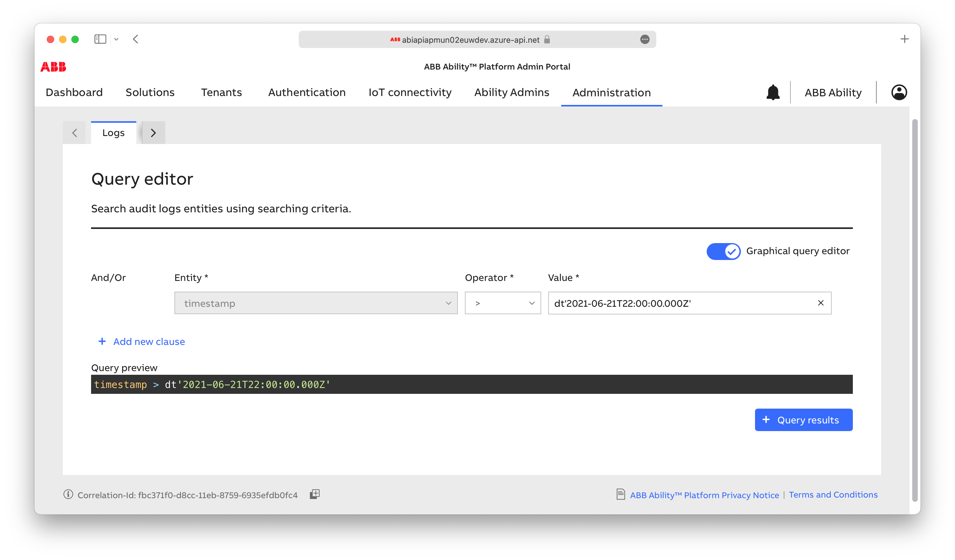This screenshot has height=560, width=955.
Task: Open ABB Ability Platform Privacy Notice
Action: pyautogui.click(x=704, y=495)
